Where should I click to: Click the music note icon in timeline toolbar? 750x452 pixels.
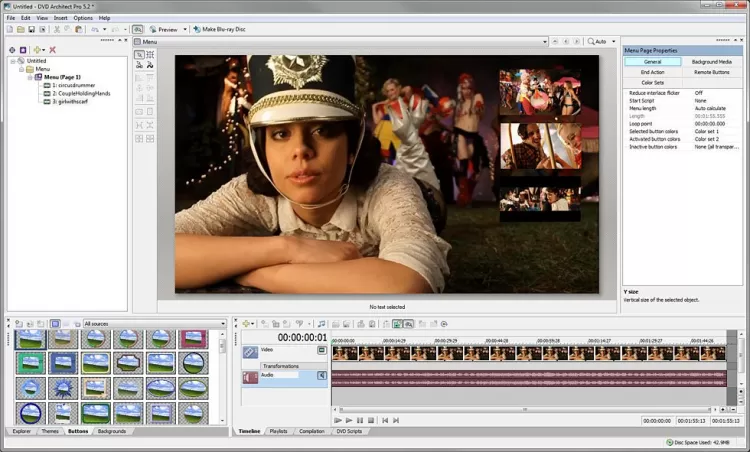pyautogui.click(x=321, y=324)
